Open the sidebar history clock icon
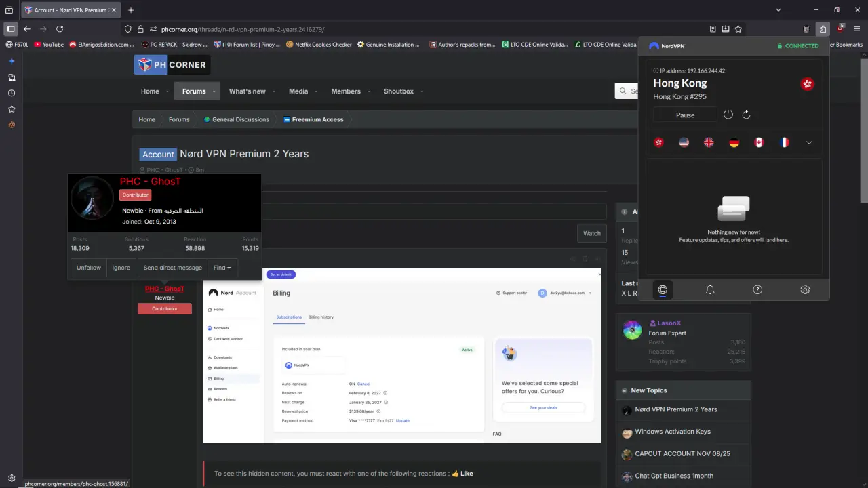The height and width of the screenshot is (488, 868). tap(12, 93)
